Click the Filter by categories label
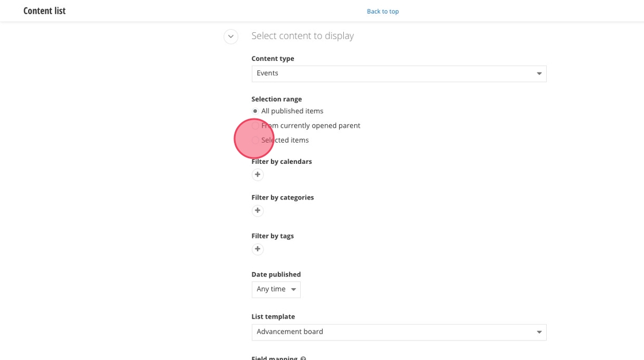 pyautogui.click(x=282, y=197)
